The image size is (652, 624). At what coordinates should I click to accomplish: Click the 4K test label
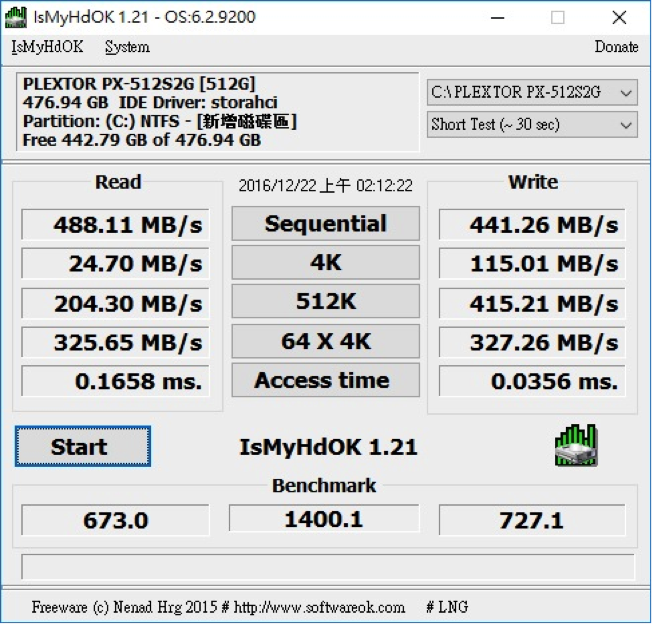(326, 262)
